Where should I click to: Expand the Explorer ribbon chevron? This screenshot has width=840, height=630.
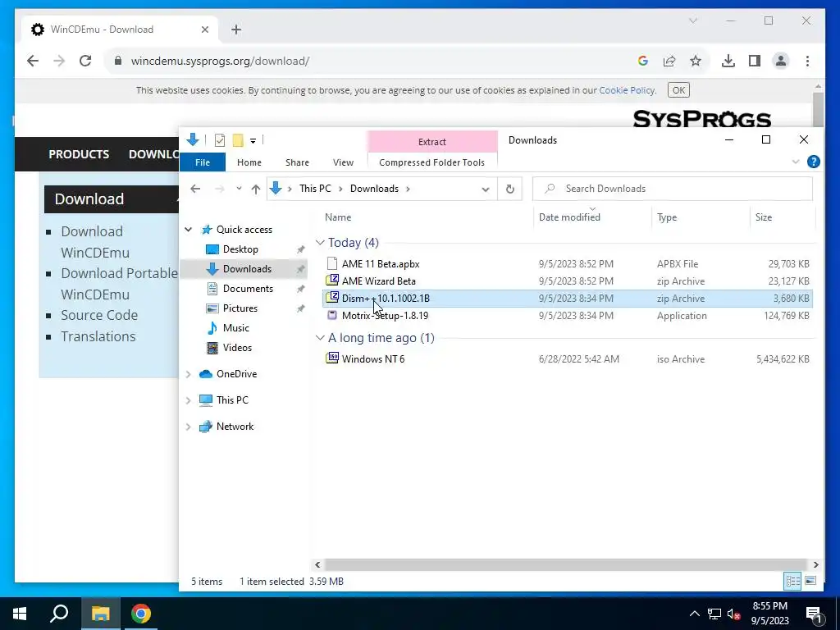coord(796,162)
